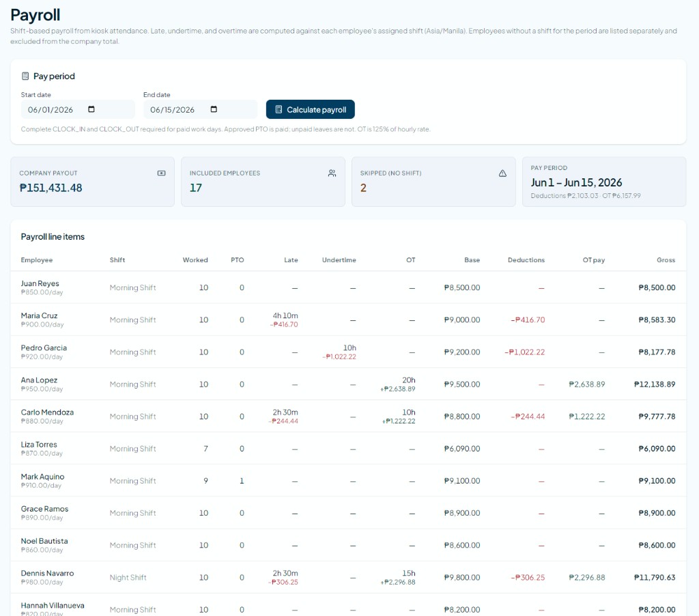Screen dimensions: 699x616
Task: Click the Skipped warning triangle icon
Action: (502, 173)
